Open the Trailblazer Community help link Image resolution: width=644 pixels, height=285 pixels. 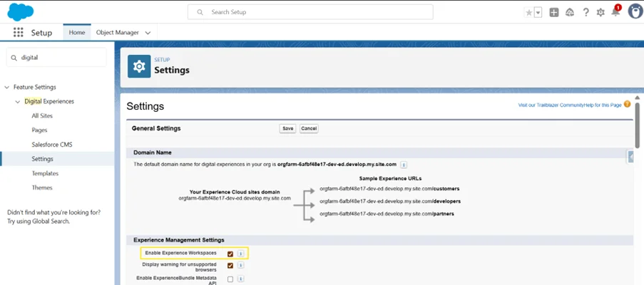point(551,105)
